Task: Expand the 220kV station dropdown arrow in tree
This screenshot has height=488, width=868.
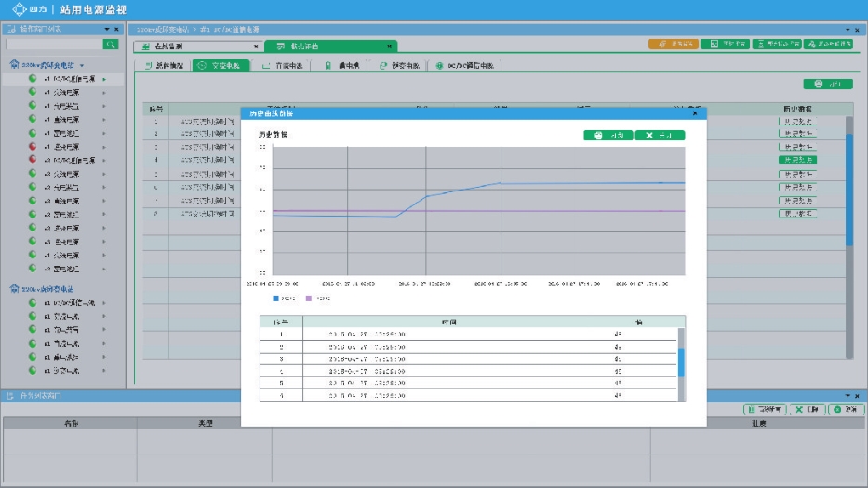Action: [x=82, y=66]
